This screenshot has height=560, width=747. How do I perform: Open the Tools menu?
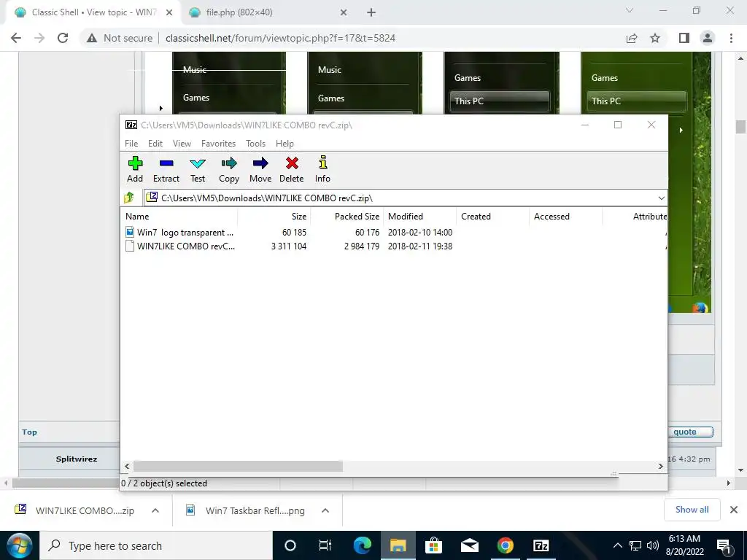click(256, 144)
